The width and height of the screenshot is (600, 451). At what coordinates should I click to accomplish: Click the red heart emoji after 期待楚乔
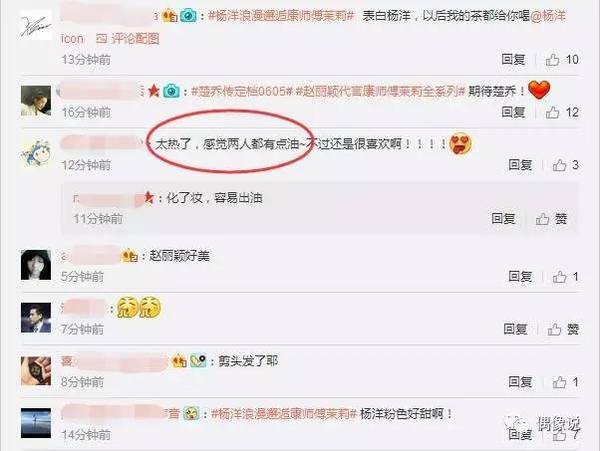[539, 90]
